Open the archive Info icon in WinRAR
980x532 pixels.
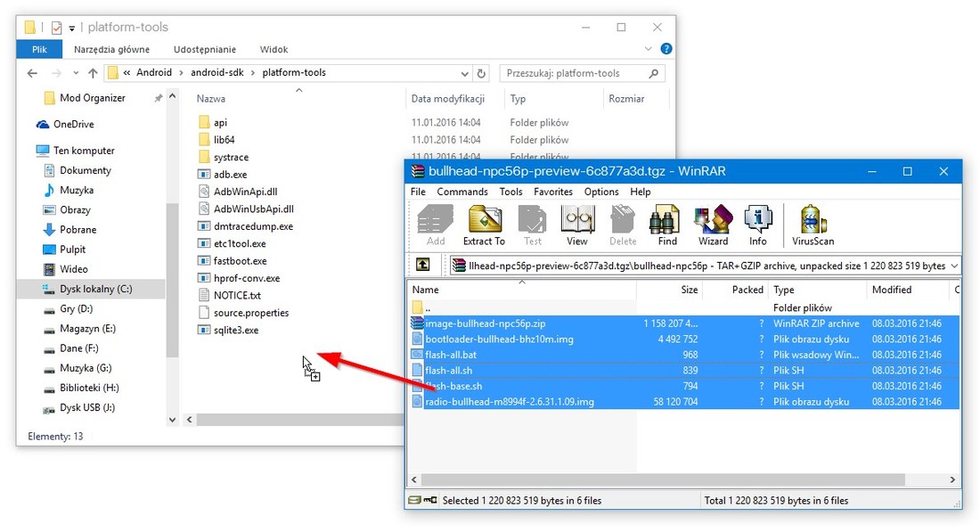(x=758, y=225)
